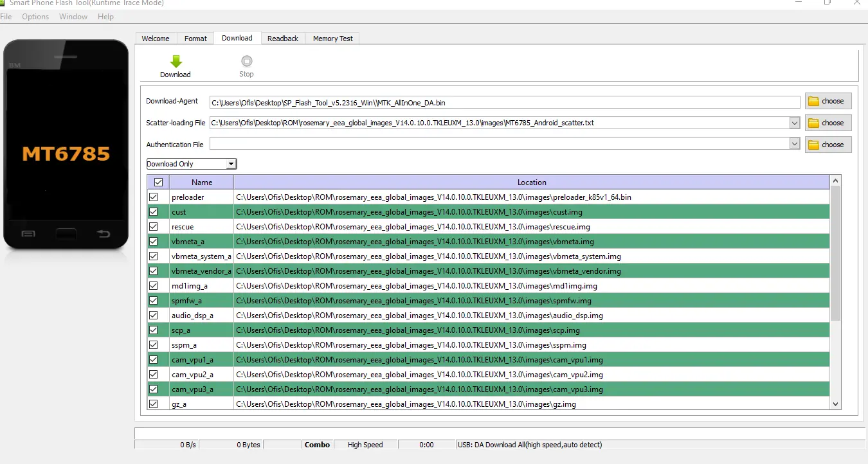Open the File menu
This screenshot has height=464, width=868.
coord(6,17)
